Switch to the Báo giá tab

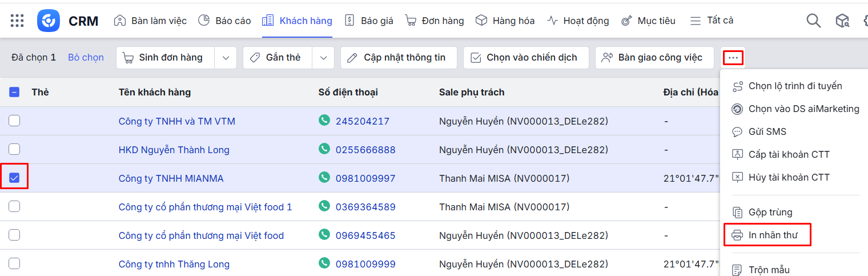point(369,21)
